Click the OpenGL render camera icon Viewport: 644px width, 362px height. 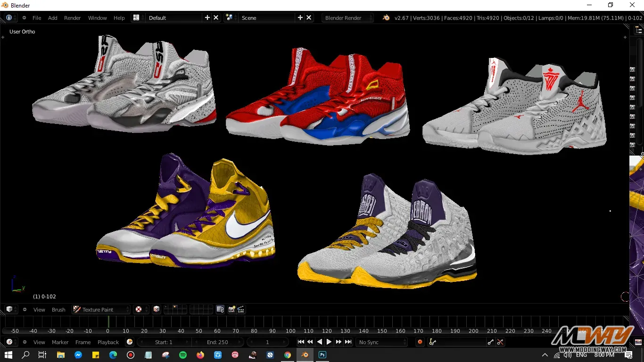tap(231, 310)
